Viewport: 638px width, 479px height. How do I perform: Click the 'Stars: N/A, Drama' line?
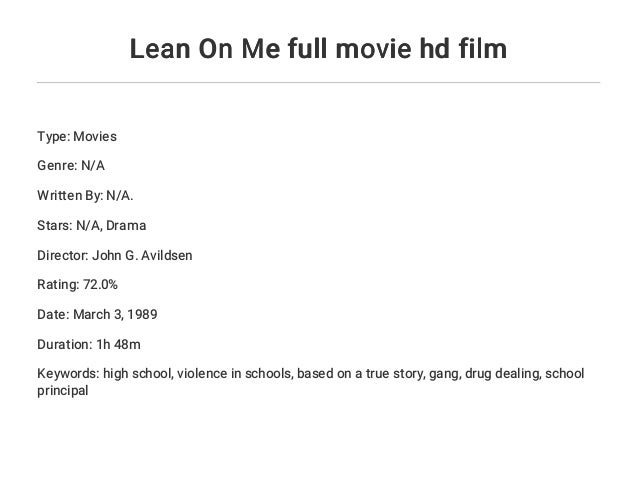tap(91, 226)
